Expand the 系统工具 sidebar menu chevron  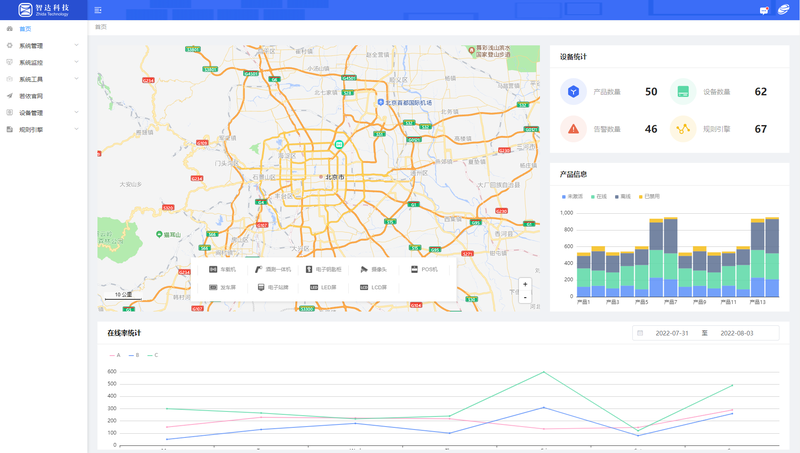tap(77, 79)
